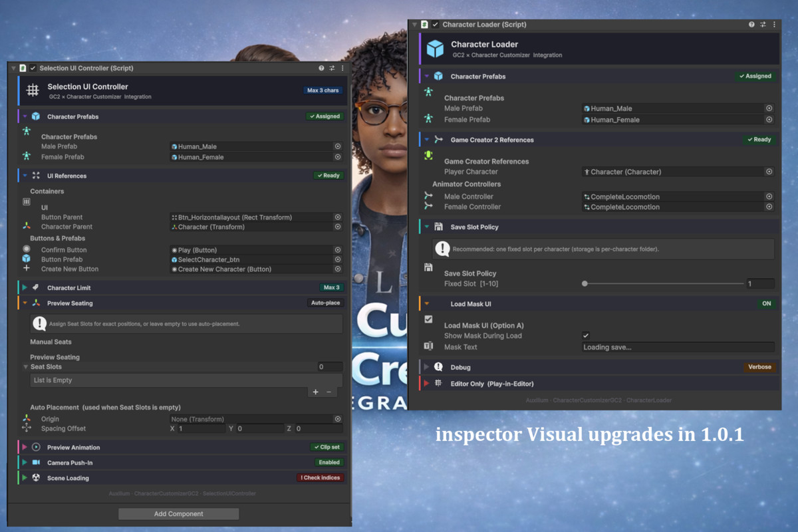Open presets icon in Selection UI Controller header
This screenshot has width=798, height=532.
click(332, 68)
